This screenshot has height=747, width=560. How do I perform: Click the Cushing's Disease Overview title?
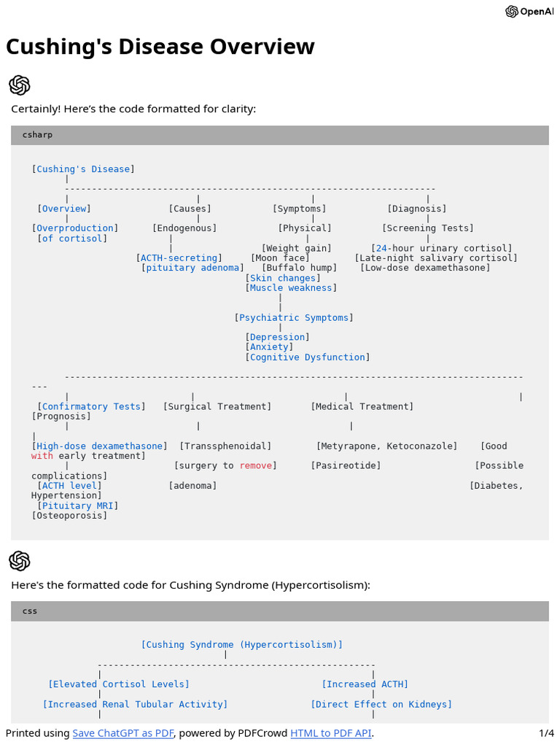160,47
